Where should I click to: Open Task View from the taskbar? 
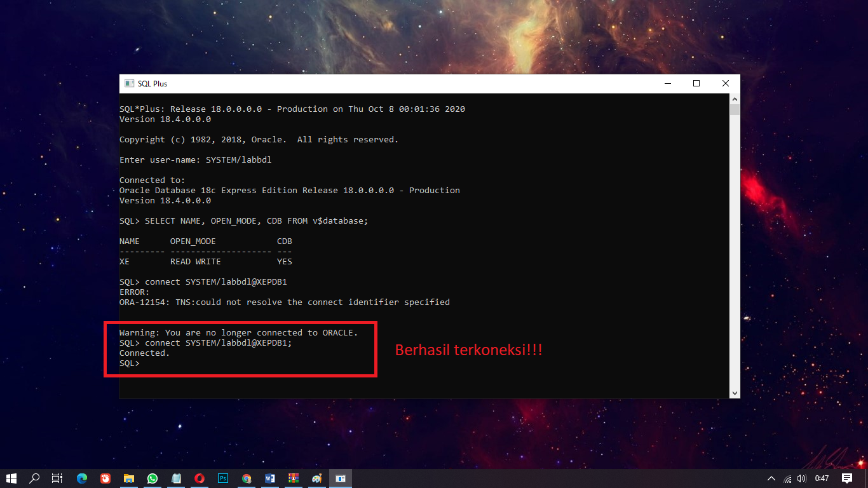pos(57,478)
